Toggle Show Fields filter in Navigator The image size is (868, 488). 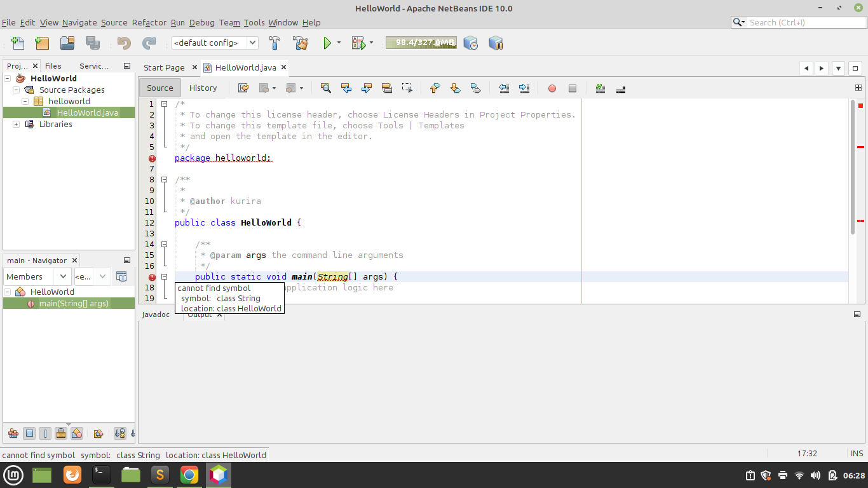point(29,433)
